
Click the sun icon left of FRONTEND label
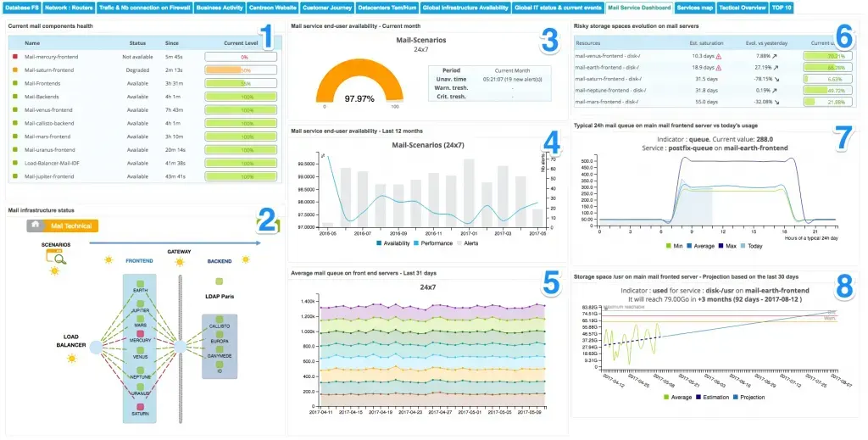coord(108,260)
